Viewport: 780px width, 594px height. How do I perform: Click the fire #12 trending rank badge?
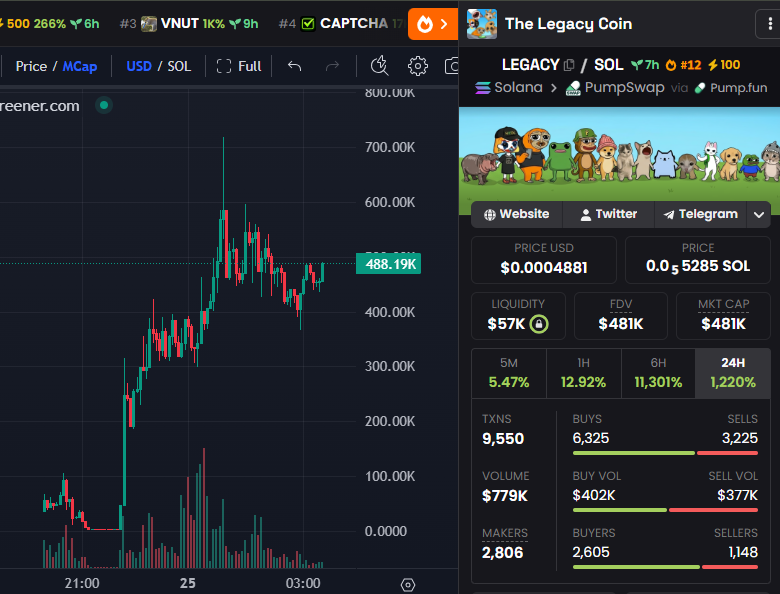pyautogui.click(x=683, y=65)
